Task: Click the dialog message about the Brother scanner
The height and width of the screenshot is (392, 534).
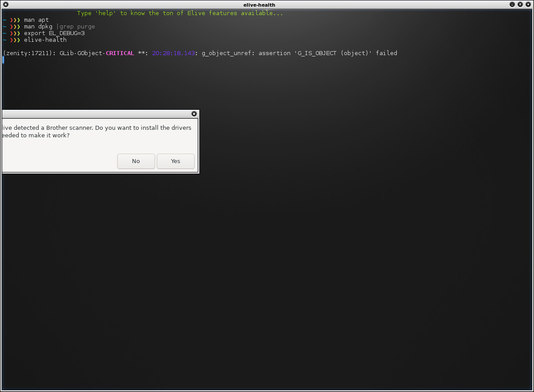Action: [x=96, y=131]
